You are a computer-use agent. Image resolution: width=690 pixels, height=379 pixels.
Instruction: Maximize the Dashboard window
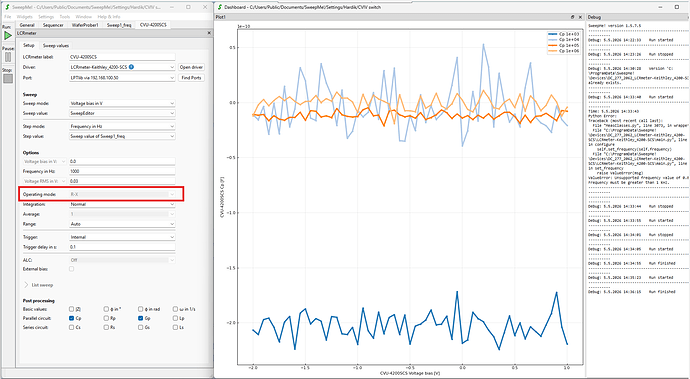pos(677,7)
